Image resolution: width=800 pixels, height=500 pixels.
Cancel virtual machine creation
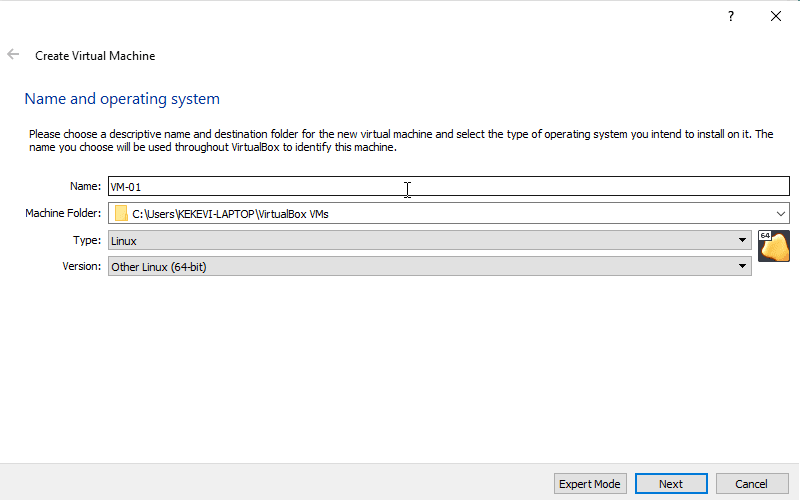point(752,484)
